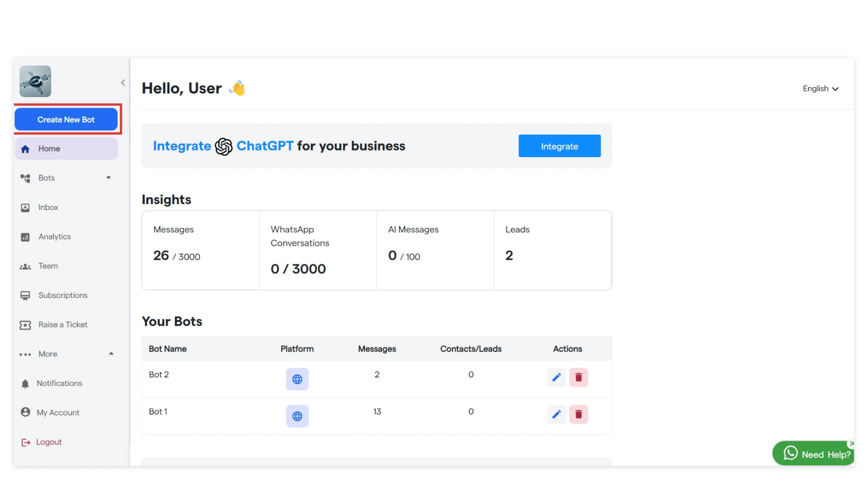Delete Bot 2 with the trash icon
This screenshot has width=868, height=502.
(579, 377)
